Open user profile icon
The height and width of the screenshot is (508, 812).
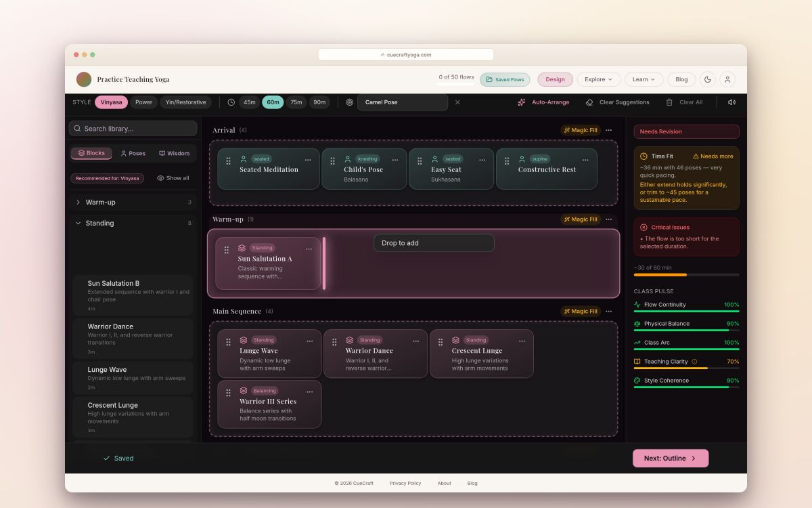point(727,79)
